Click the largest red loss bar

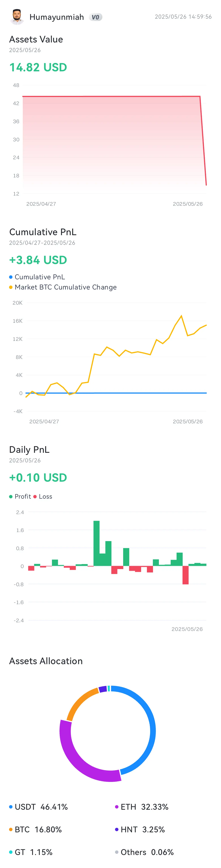tap(185, 575)
